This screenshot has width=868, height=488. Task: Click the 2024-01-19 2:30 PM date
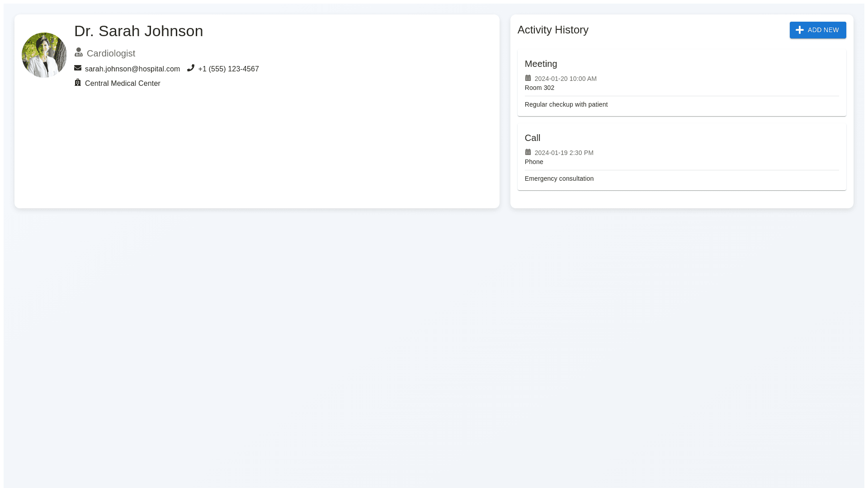tap(564, 153)
